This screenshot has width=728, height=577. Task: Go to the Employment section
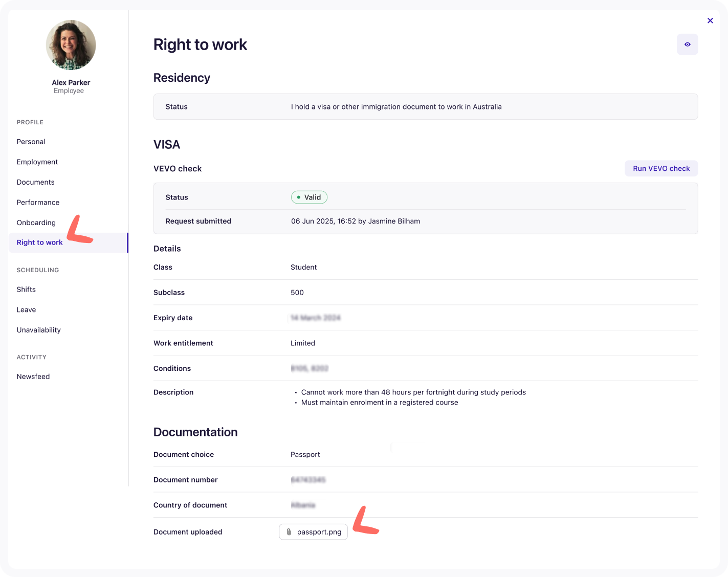(37, 162)
